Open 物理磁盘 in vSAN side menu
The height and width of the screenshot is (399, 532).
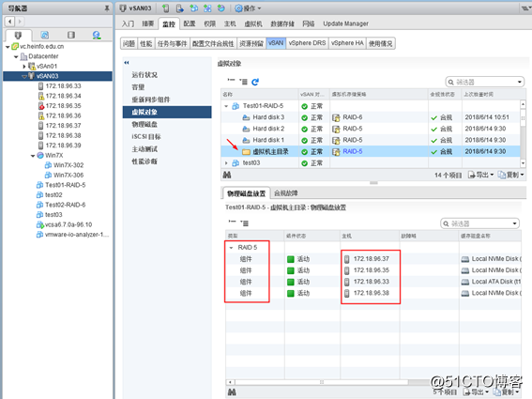pyautogui.click(x=144, y=124)
